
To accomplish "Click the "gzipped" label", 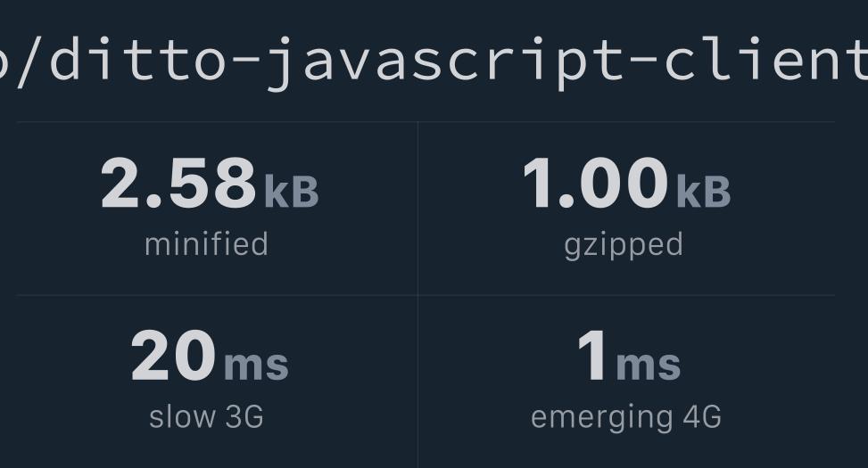I will coord(624,246).
